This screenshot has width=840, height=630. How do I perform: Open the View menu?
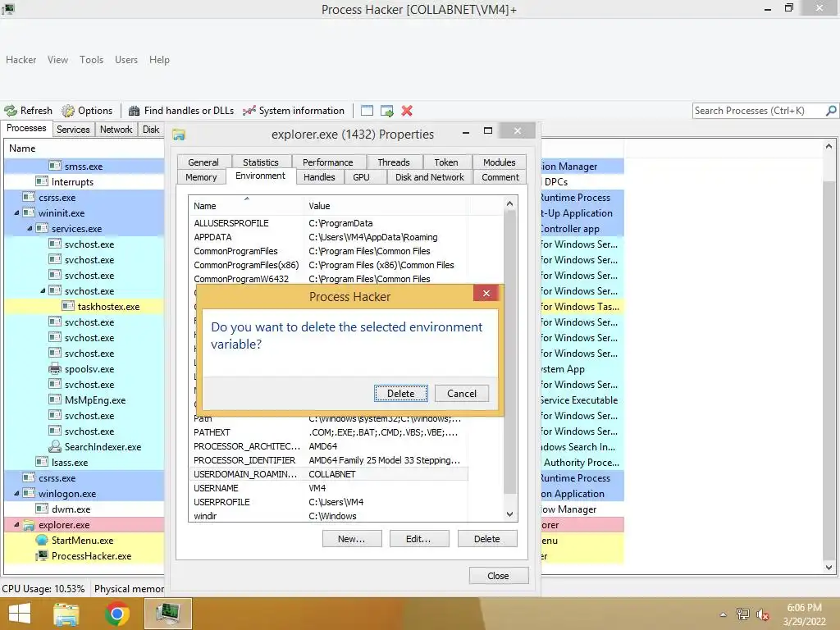click(57, 60)
